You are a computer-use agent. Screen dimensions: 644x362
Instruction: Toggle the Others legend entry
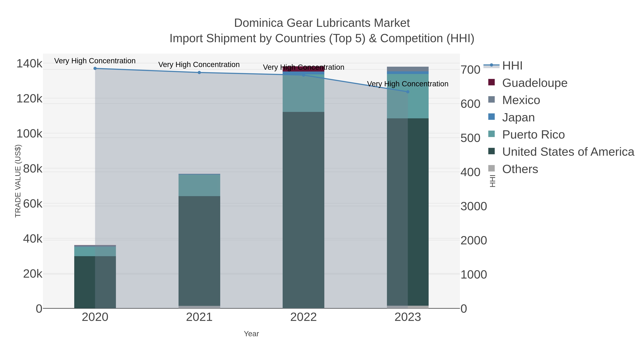[513, 169]
